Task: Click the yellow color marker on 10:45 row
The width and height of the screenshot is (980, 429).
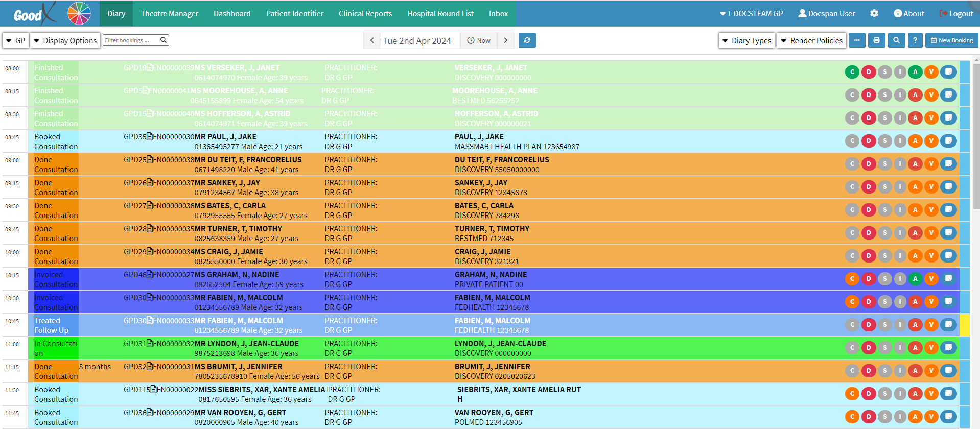Action: click(x=964, y=325)
